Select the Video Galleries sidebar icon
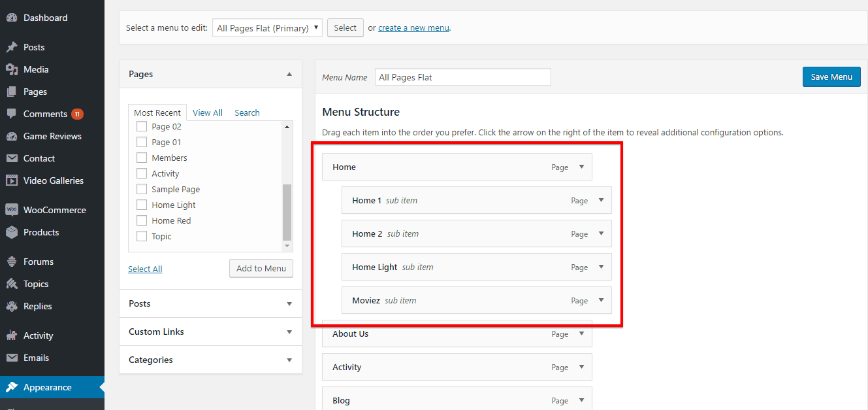 click(x=13, y=180)
